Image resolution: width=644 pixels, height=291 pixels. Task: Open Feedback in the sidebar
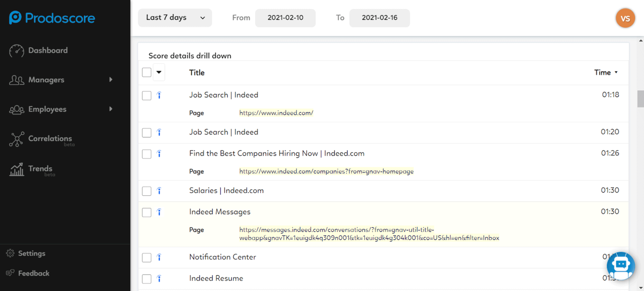[x=34, y=273]
